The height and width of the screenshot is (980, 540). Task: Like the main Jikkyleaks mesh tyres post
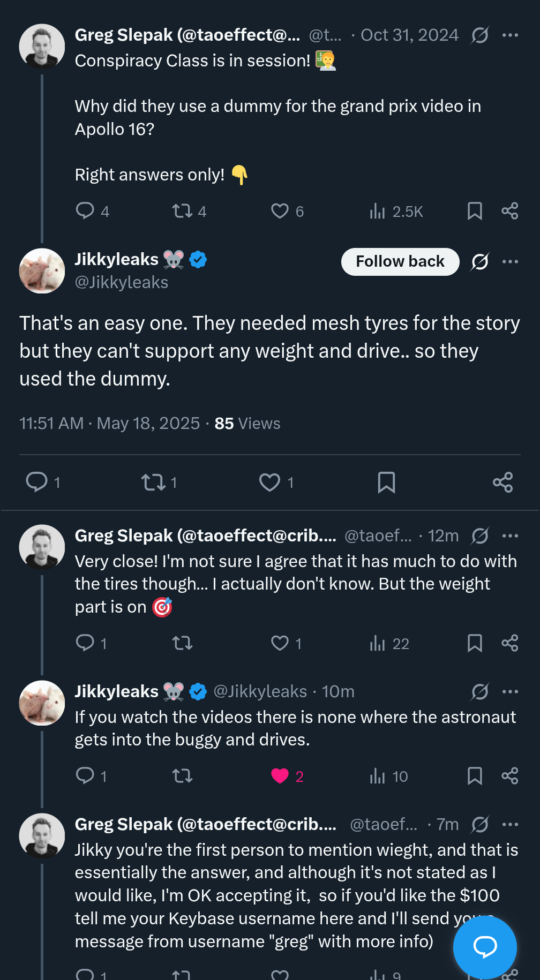(x=269, y=483)
